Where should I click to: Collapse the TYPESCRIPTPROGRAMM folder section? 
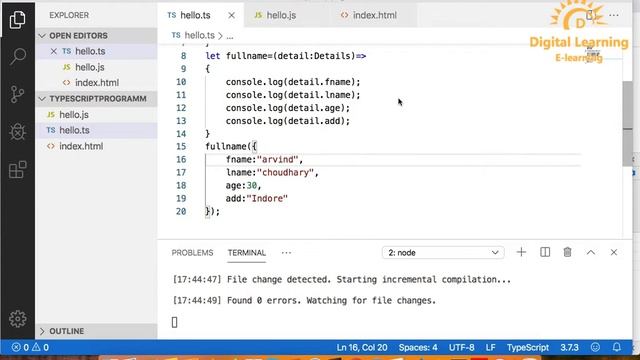pyautogui.click(x=96, y=99)
